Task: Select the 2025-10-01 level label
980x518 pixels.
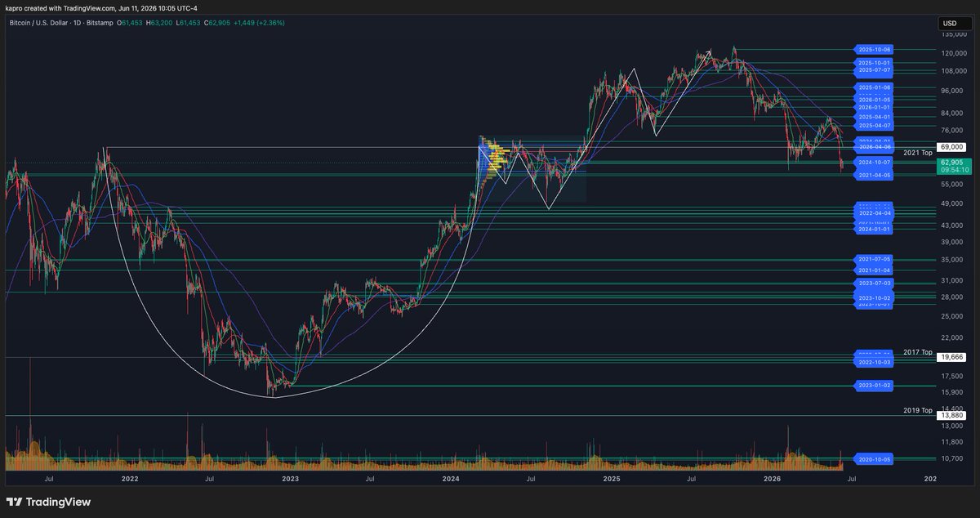Action: (x=875, y=63)
